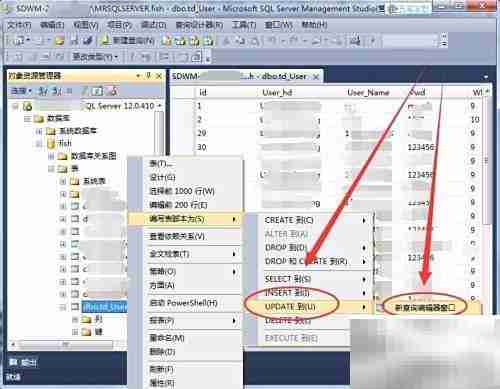Open the 更改类型(Y) dropdown
The image size is (500, 389).
(95, 57)
